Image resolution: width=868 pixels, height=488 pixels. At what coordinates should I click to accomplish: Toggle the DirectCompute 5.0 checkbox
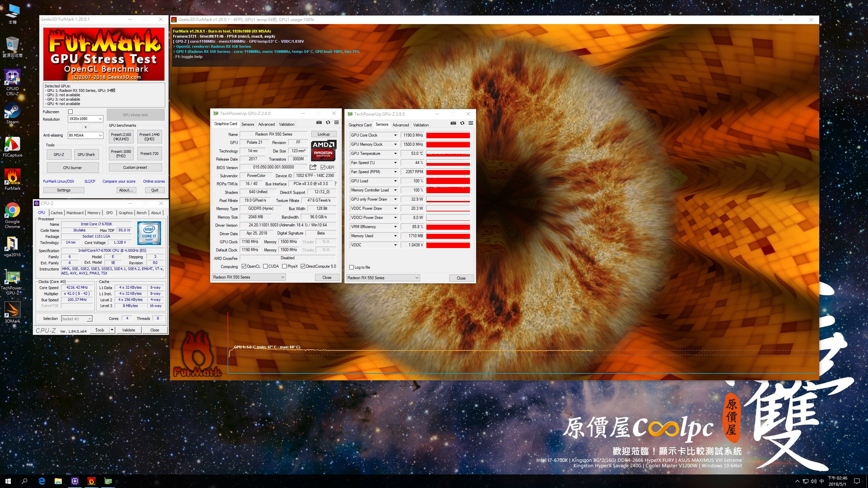(x=303, y=266)
